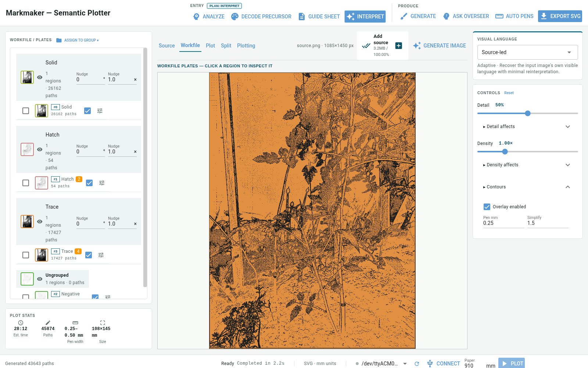
Task: Connect to the plotter device
Action: (444, 364)
